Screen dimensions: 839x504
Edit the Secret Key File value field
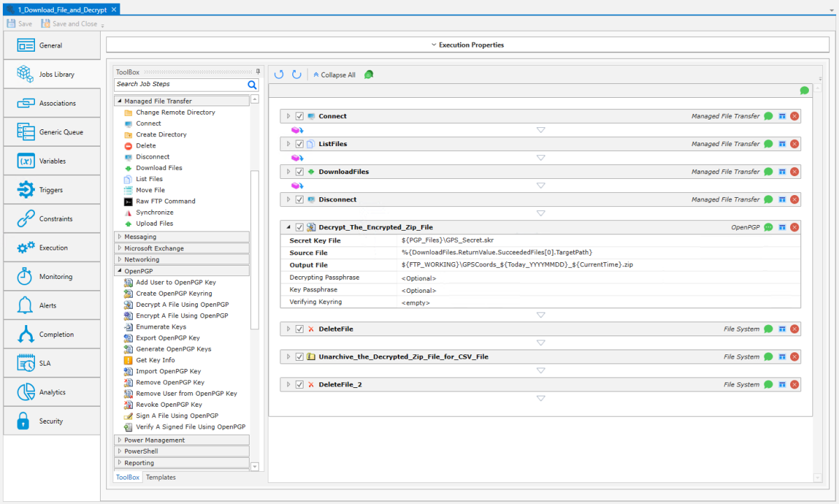pos(599,240)
